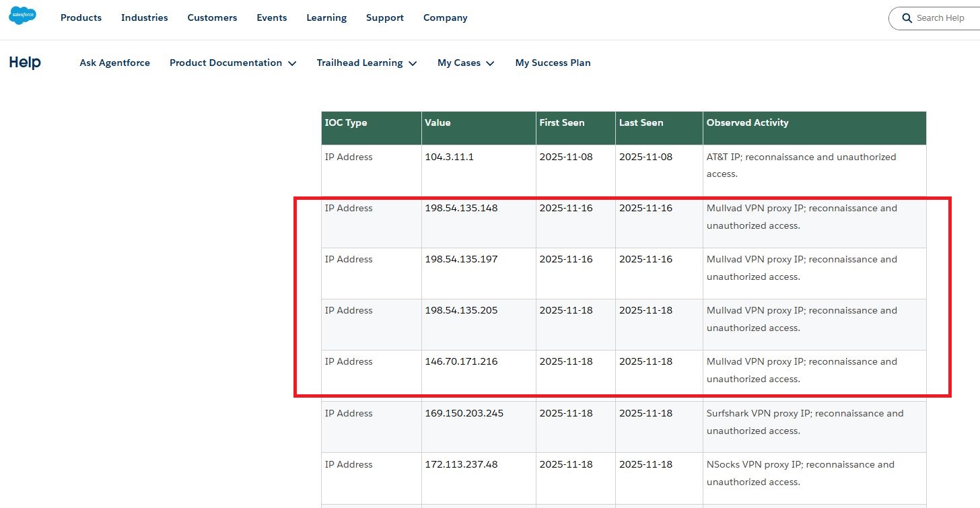Image resolution: width=980 pixels, height=508 pixels.
Task: Click the Help home link
Action: pos(25,63)
